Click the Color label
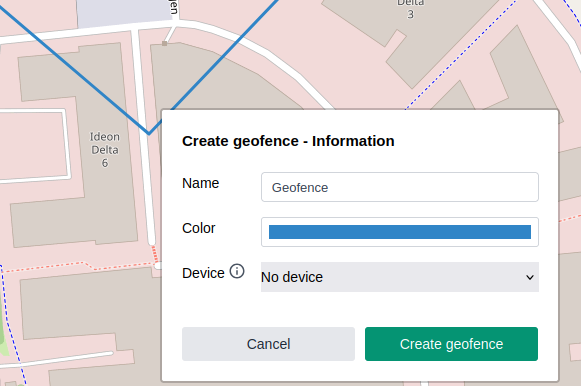Viewport: 581px width, 386px height. pos(199,228)
